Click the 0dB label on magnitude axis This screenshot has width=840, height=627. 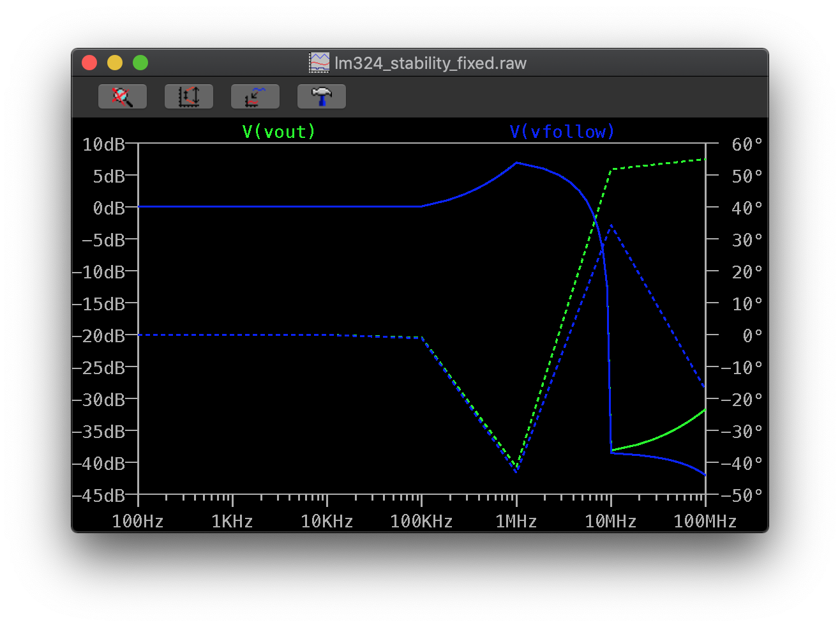109,208
